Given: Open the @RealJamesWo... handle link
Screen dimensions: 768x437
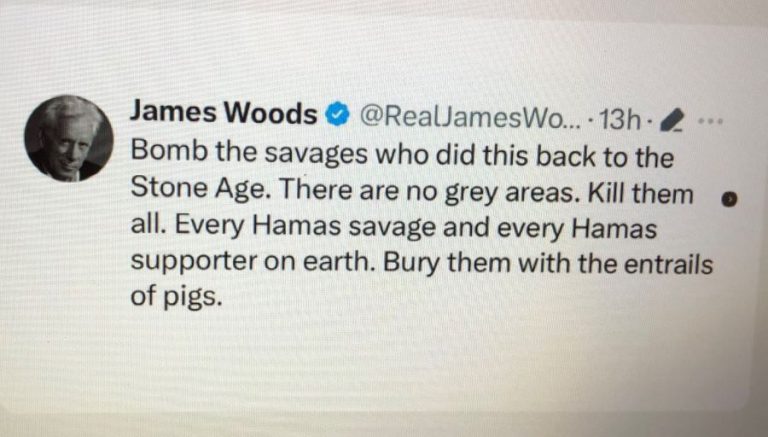Looking at the screenshot, I should (x=470, y=117).
